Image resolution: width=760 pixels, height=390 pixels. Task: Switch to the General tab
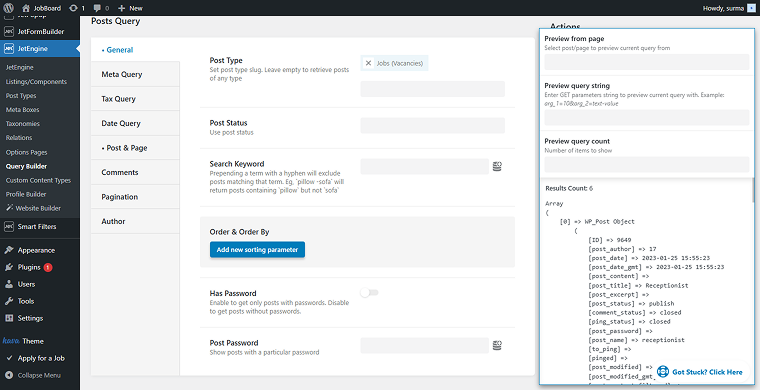[x=135, y=50]
